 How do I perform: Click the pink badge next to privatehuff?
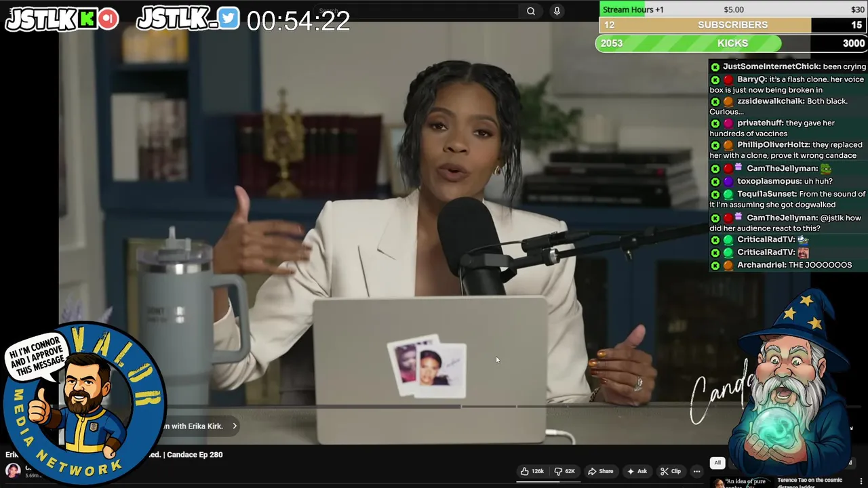728,123
